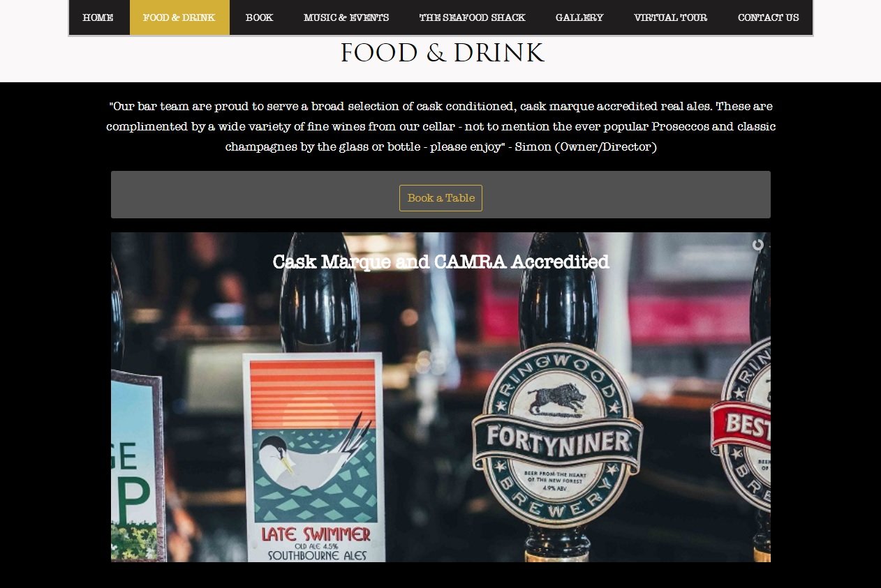Click the black pump handle above Fortyniner badge
This screenshot has width=881, height=588.
(557, 293)
